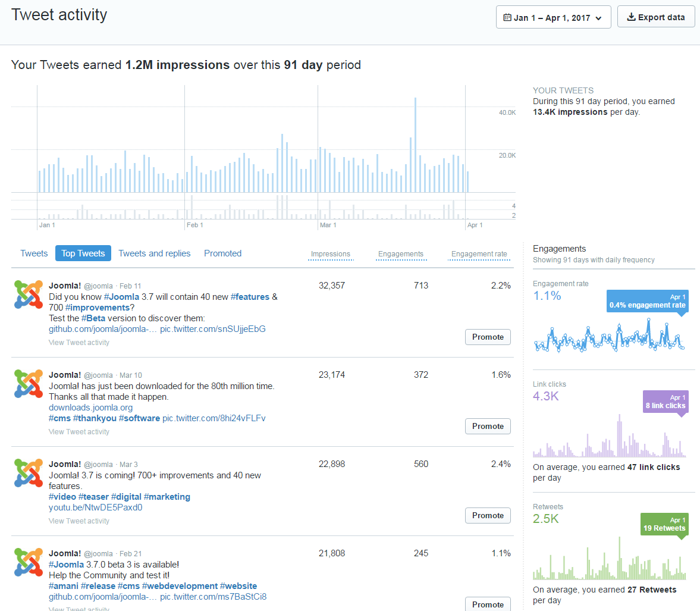Click the 19 Retweets tooltip
The height and width of the screenshot is (611, 700).
664,524
